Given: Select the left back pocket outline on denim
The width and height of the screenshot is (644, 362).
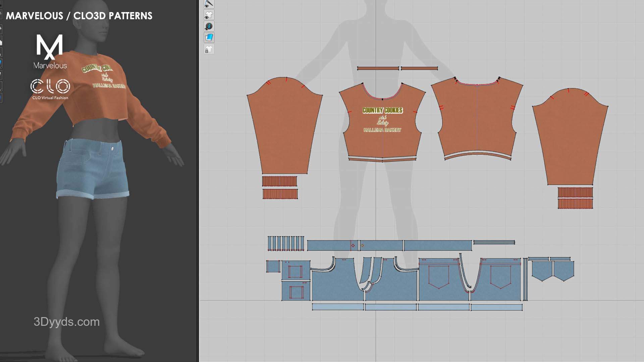Looking at the screenshot, I should (x=438, y=277).
